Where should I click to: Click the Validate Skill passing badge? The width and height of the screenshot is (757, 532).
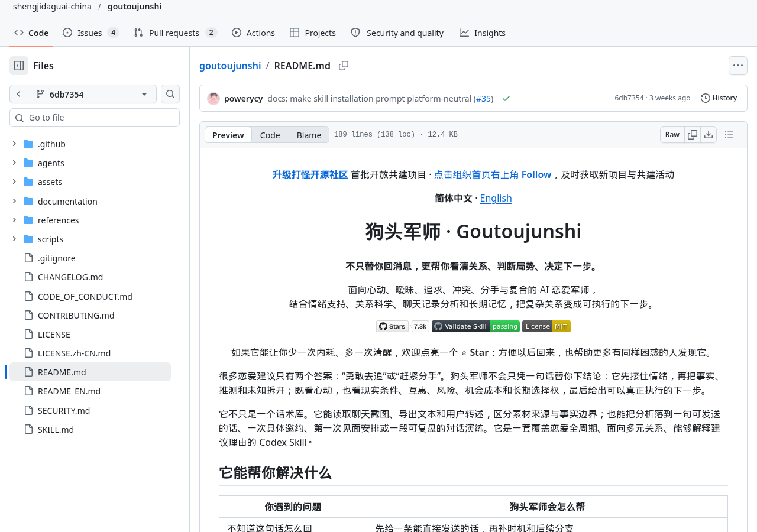tap(475, 326)
